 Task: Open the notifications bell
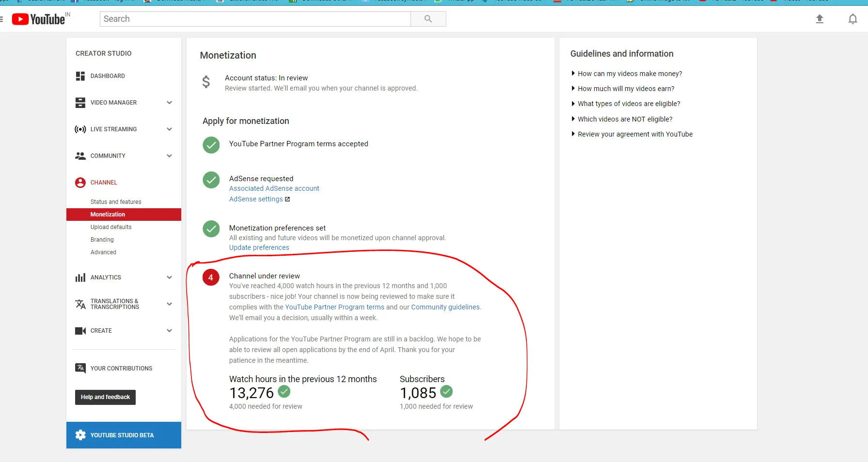pyautogui.click(x=852, y=19)
